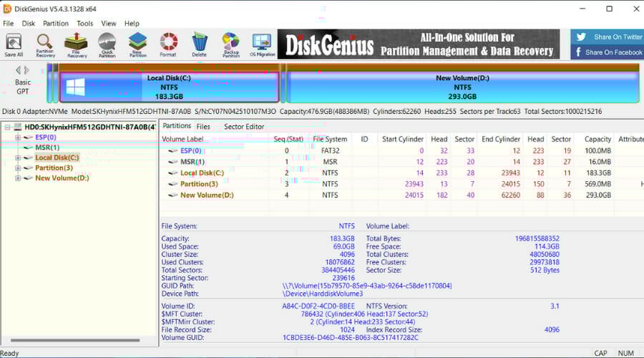The image size is (644, 358).
Task: Click the hard drive icon of HD0 node
Action: pyautogui.click(x=18, y=127)
